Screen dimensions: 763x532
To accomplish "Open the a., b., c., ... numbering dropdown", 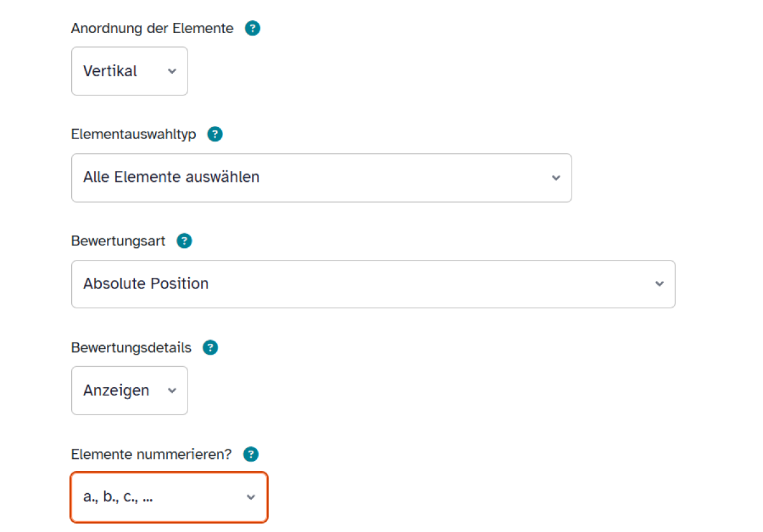I will tap(169, 497).
